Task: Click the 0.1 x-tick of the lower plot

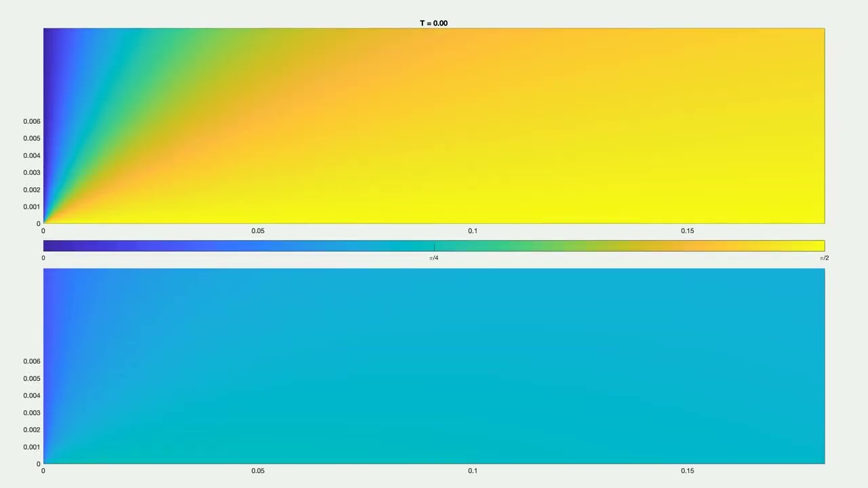Action: [473, 471]
